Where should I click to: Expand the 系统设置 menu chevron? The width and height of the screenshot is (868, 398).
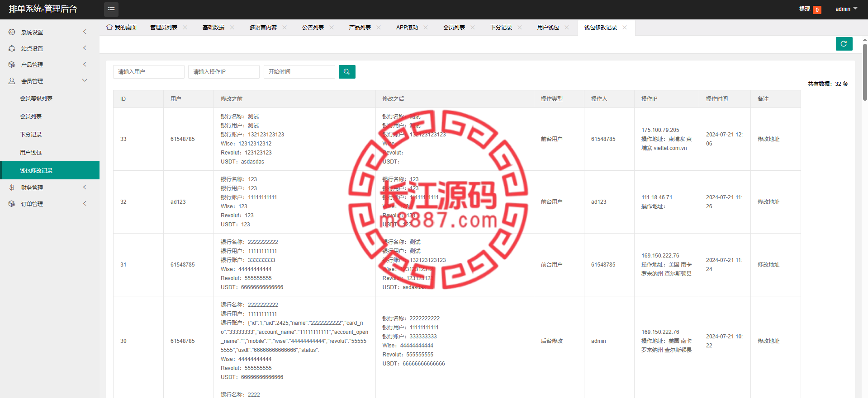[85, 32]
